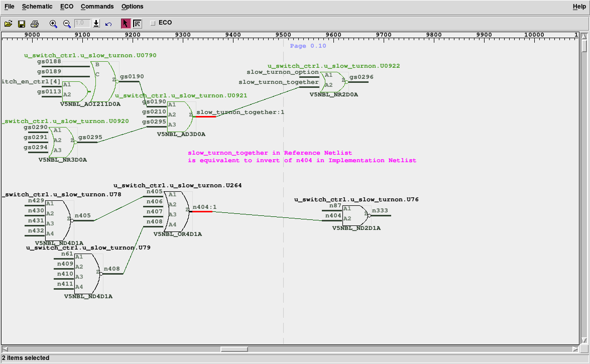Click the horizontal scrollbar thumb
Screen dimensions: 590x364
coord(234,349)
